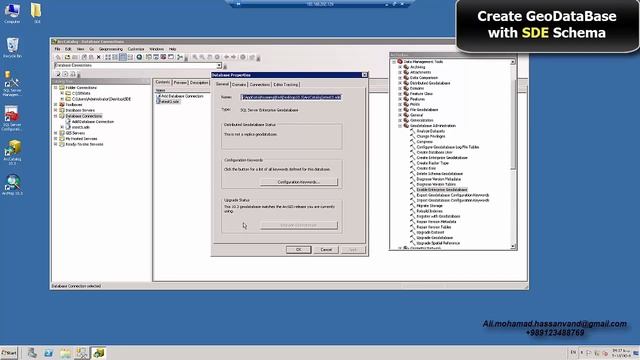
Task: Expand the Feature Class toolset
Action: (x=400, y=93)
